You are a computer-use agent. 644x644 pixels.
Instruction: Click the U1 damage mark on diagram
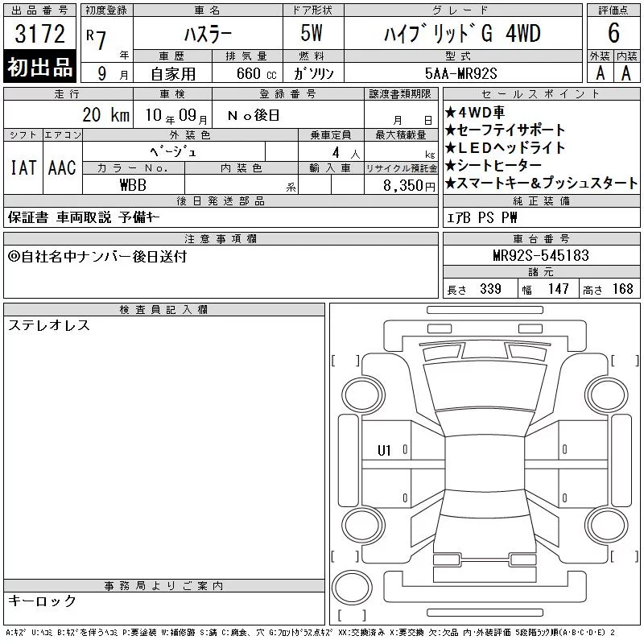[384, 451]
